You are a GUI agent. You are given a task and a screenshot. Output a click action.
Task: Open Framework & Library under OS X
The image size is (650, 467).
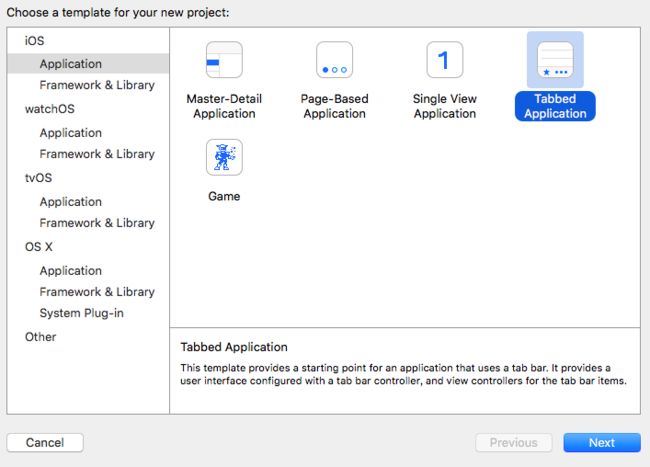pos(97,292)
